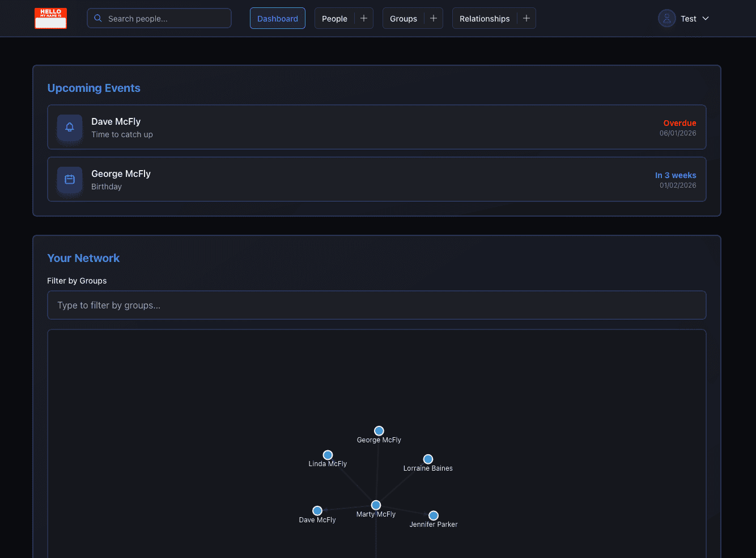Screen dimensions: 756x558
Task: Click the plus icon next to People
Action: (x=364, y=18)
